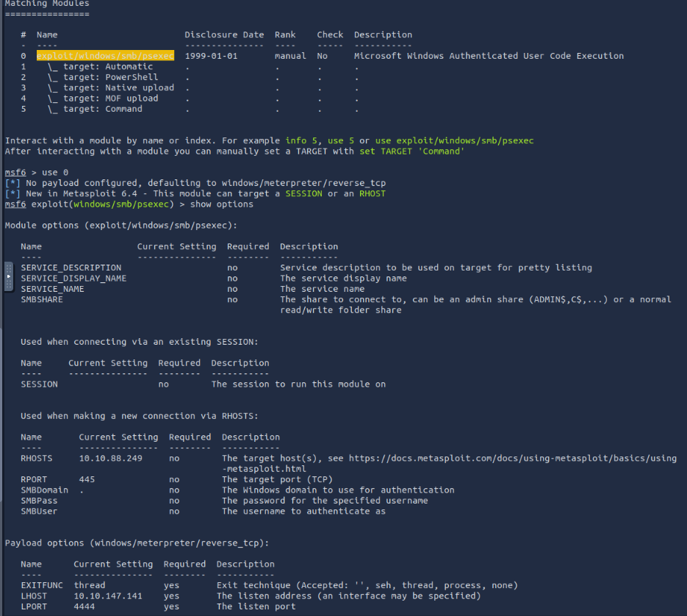The width and height of the screenshot is (687, 616).
Task: Select "Microsoft Windows Authenticated User Code Execution" description
Action: pyautogui.click(x=489, y=56)
